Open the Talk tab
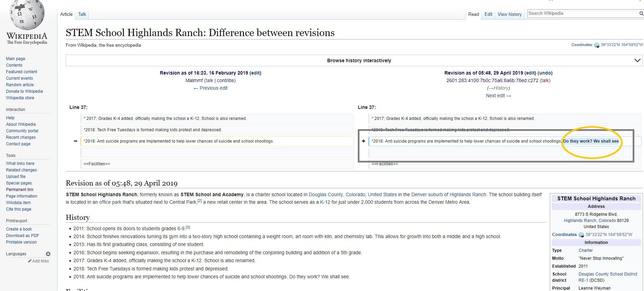Image resolution: width=644 pixels, height=291 pixels. tap(82, 14)
